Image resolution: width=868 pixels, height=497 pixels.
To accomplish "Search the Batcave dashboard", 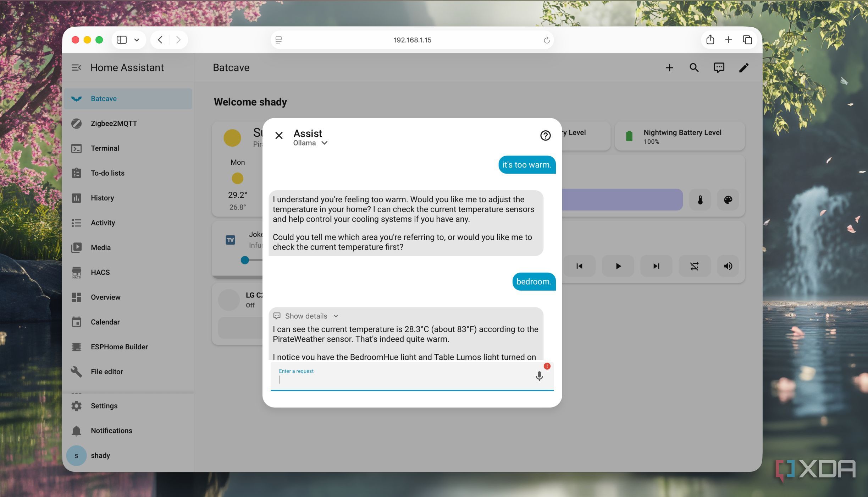I will click(694, 68).
